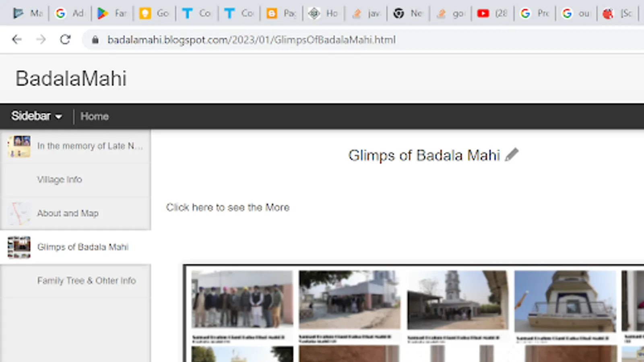The height and width of the screenshot is (362, 644).
Task: Go back to the previous page
Action: click(17, 39)
